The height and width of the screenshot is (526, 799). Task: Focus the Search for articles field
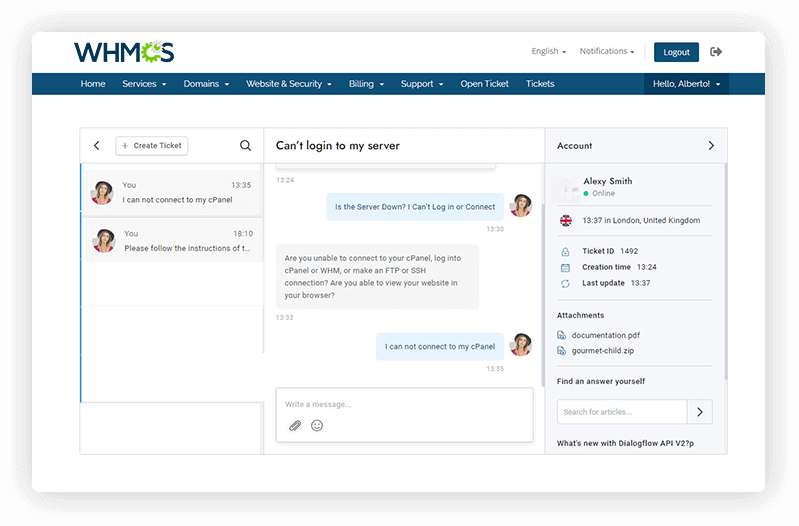tap(621, 411)
